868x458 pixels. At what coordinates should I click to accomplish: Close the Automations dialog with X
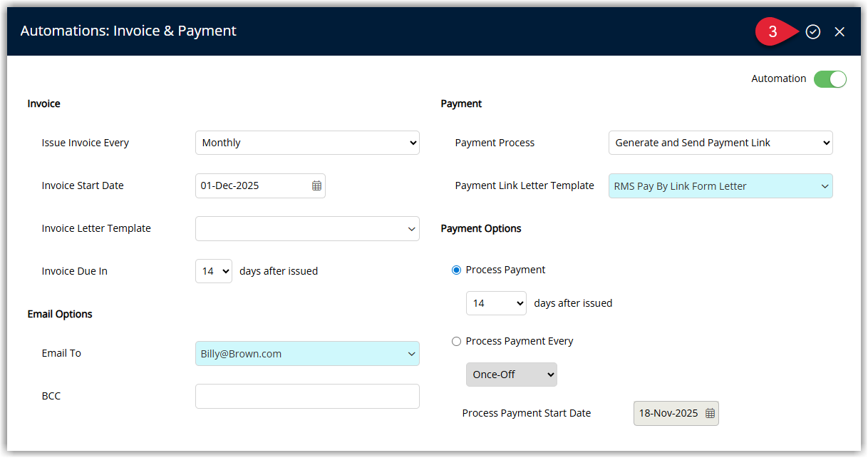(839, 31)
